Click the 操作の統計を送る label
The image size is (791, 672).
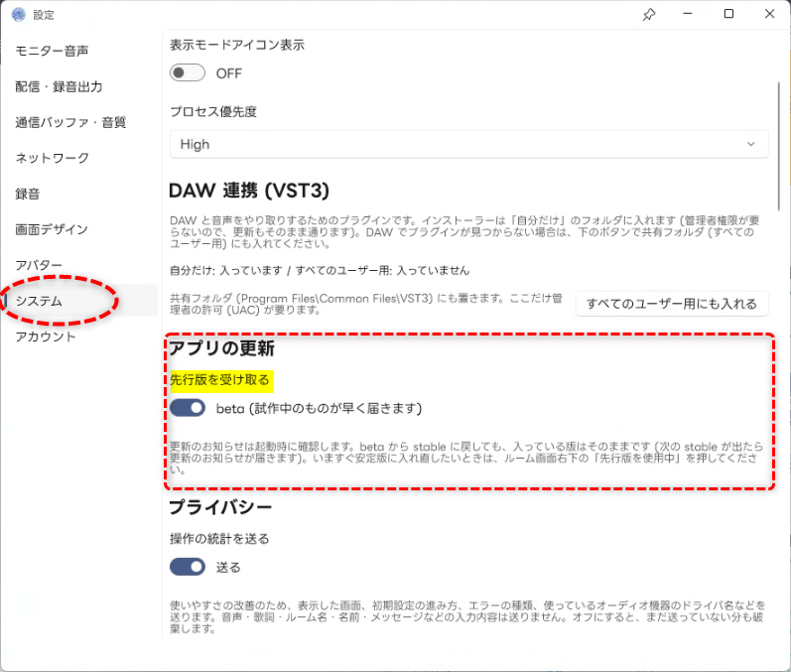(219, 539)
